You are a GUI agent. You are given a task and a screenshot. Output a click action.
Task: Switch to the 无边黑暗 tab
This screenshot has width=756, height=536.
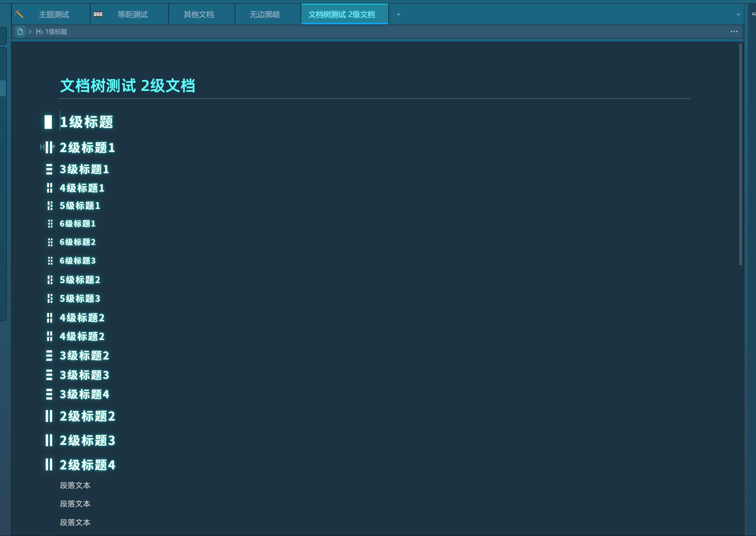pos(265,15)
